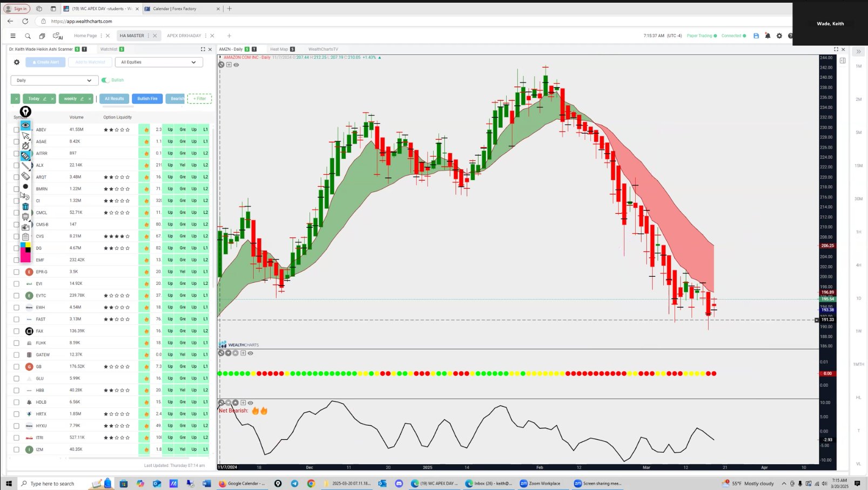Open APEX DRKHADAY tab options menu

[x=206, y=36]
